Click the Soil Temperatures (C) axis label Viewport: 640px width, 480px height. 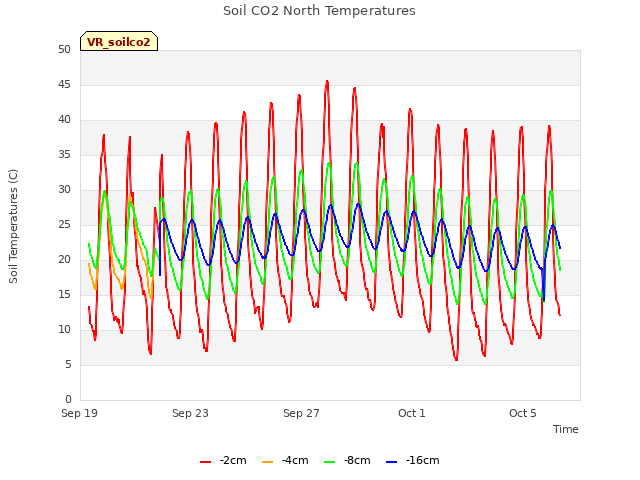13,226
